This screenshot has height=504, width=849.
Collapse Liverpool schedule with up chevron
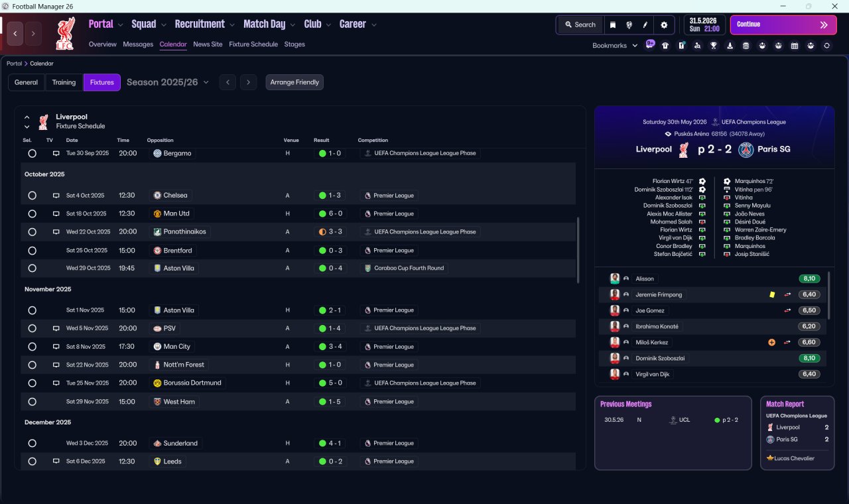(27, 117)
